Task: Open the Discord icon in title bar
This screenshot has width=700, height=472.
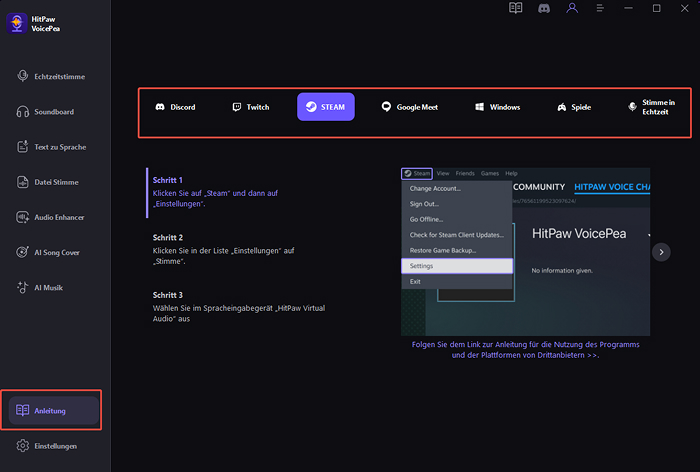Action: (x=544, y=8)
